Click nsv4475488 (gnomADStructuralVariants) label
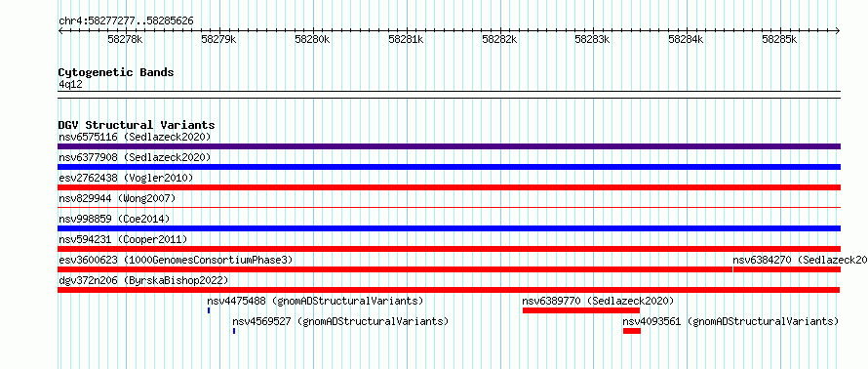Screen dimensions: 868x369 tap(315, 301)
